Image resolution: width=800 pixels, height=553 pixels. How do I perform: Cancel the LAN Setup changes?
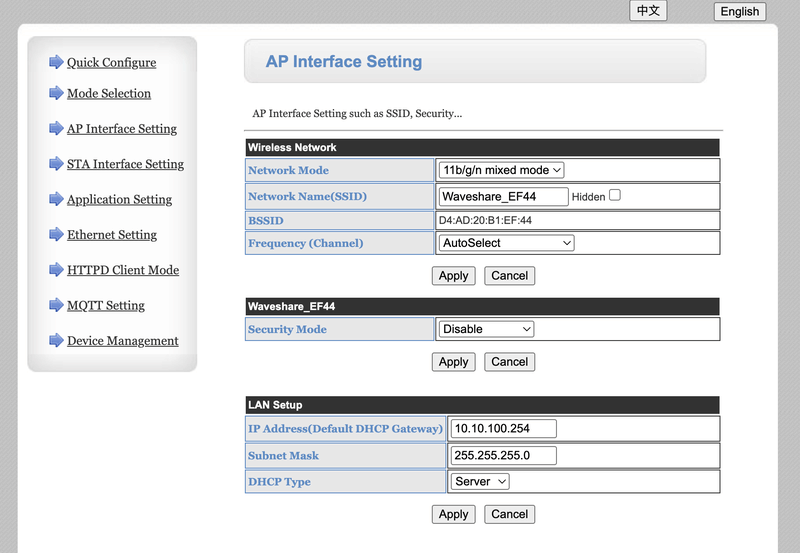[x=509, y=514]
